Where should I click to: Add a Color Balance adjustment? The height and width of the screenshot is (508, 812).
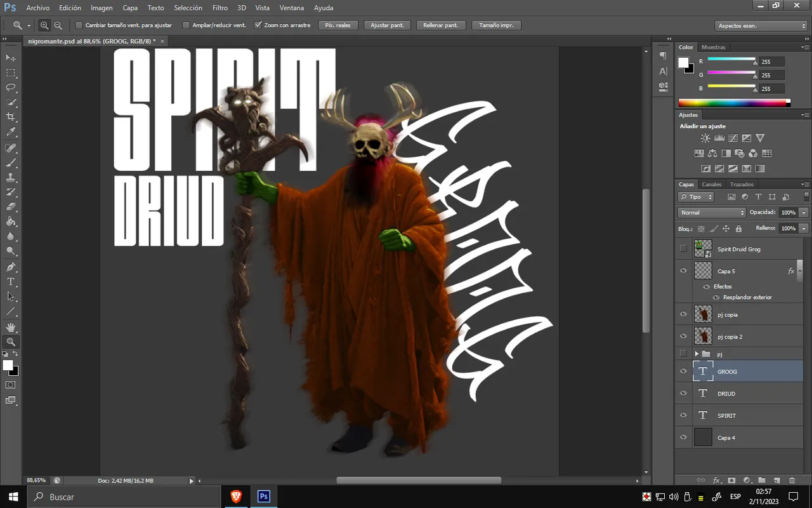click(x=712, y=153)
